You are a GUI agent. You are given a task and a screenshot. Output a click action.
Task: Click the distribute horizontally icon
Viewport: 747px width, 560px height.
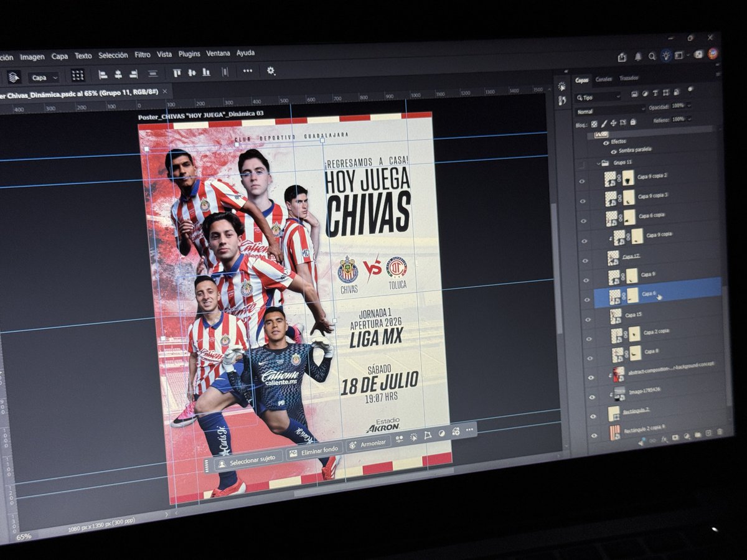tap(225, 72)
